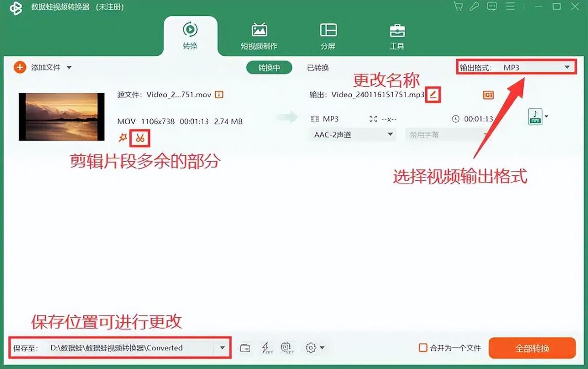Image resolution: width=588 pixels, height=369 pixels.
Task: Open the shopping cart purchase icon
Action: [x=458, y=6]
